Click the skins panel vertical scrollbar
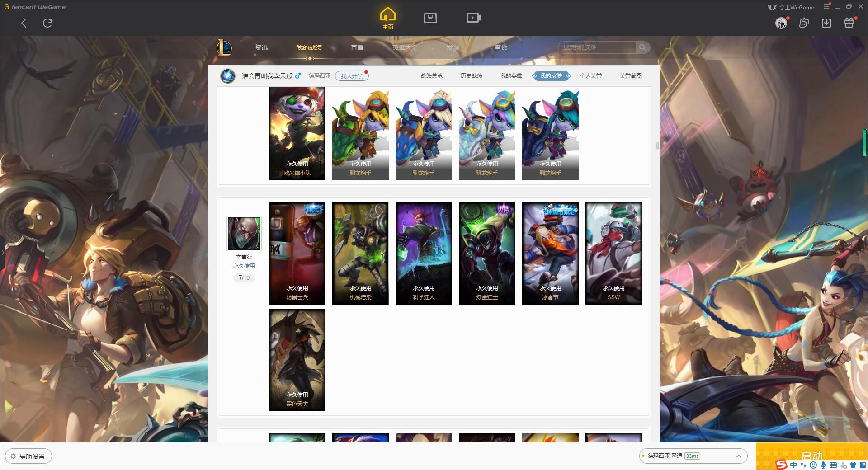This screenshot has height=470, width=868. tap(657, 146)
